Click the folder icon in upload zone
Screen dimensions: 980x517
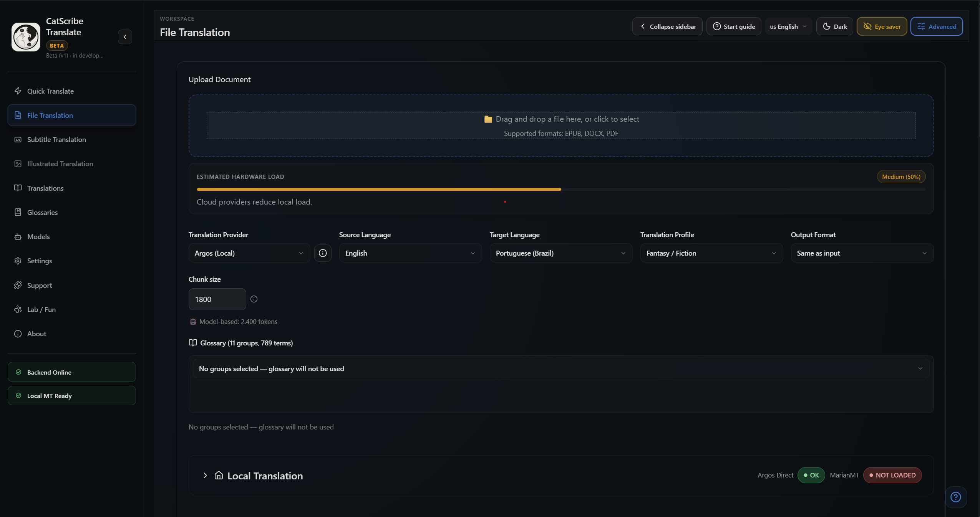[x=488, y=119]
